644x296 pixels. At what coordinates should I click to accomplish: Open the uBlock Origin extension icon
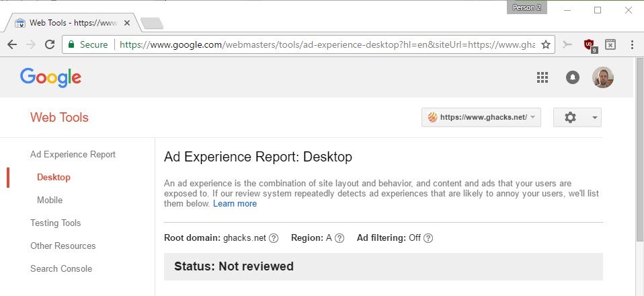[590, 44]
